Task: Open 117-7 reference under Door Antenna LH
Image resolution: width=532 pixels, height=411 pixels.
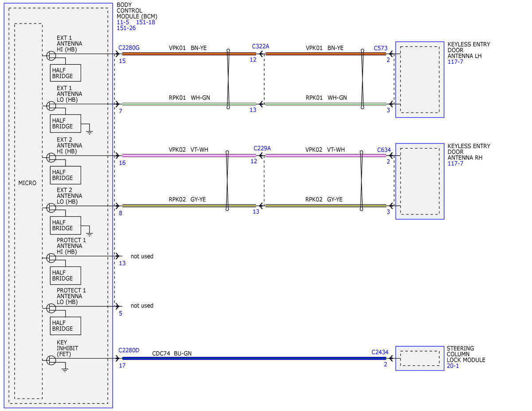Action: pyautogui.click(x=456, y=62)
